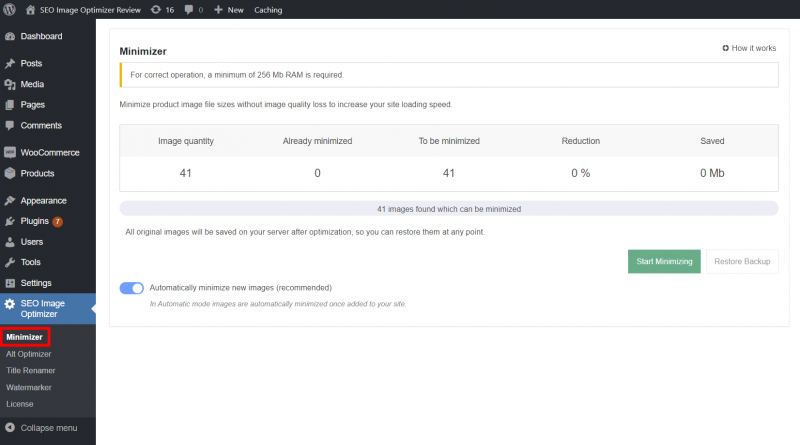Click the WordPress logo icon
The image size is (800, 445).
[9, 10]
